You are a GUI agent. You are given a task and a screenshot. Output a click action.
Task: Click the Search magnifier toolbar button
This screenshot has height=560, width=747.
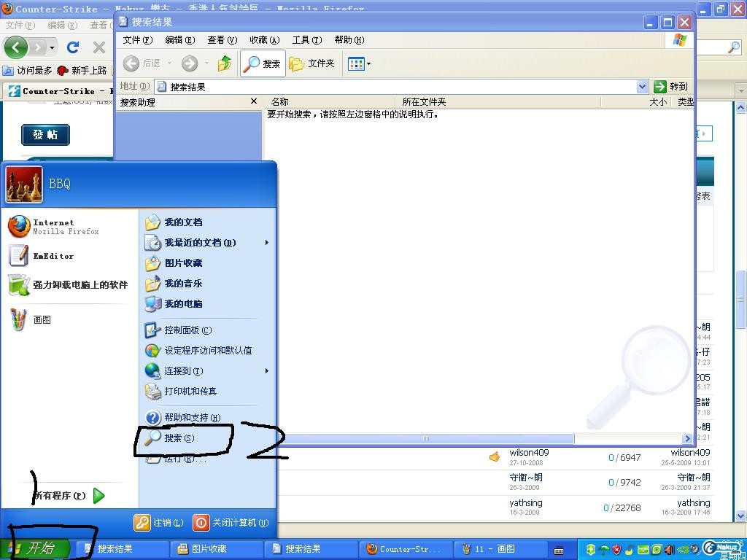click(x=263, y=63)
